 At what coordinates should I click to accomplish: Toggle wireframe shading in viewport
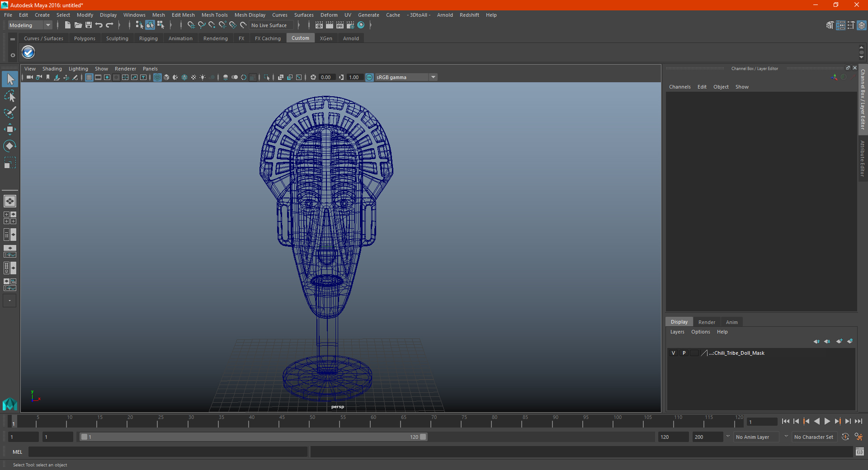coord(157,77)
